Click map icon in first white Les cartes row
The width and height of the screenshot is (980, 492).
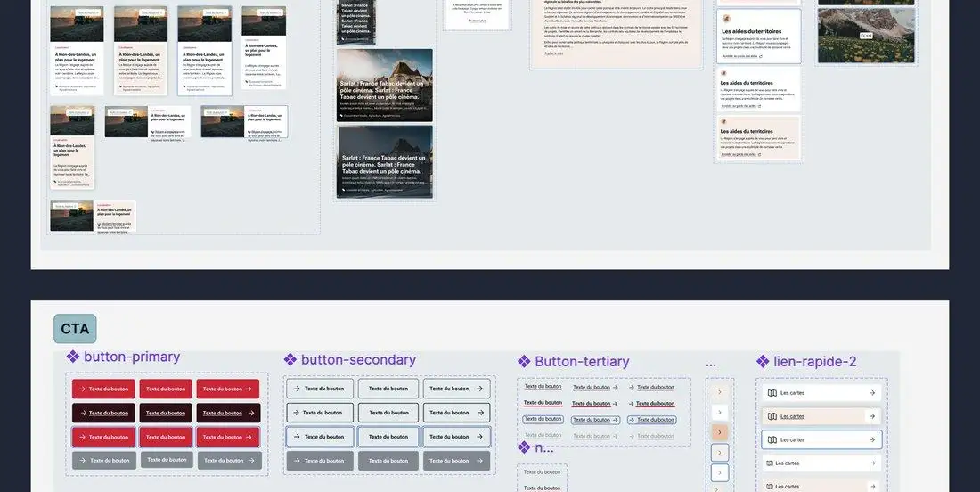point(772,393)
